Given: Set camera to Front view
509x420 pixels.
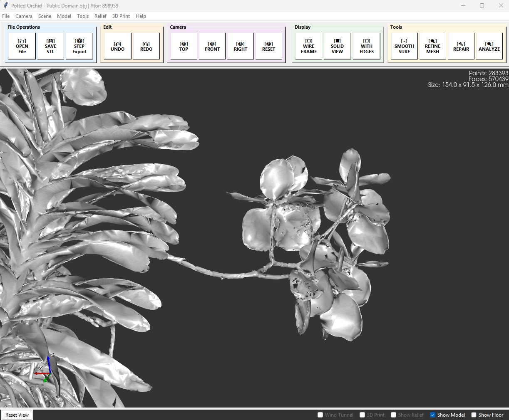Looking at the screenshot, I should (x=212, y=46).
